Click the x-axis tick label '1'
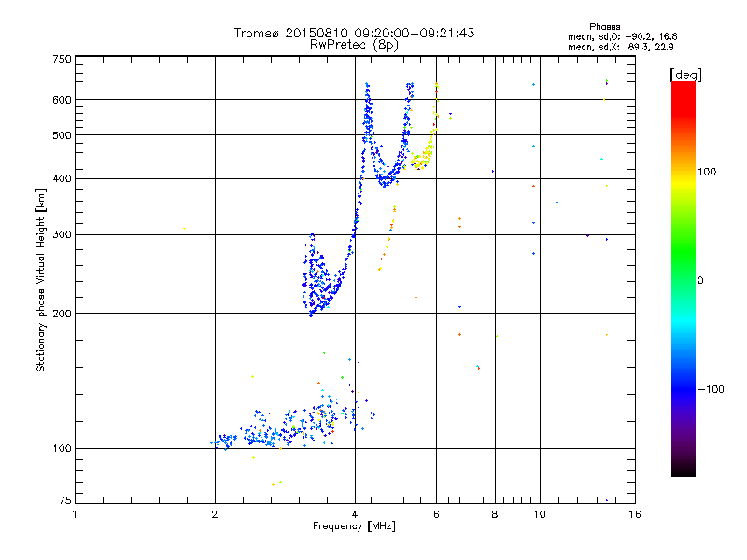 point(75,514)
